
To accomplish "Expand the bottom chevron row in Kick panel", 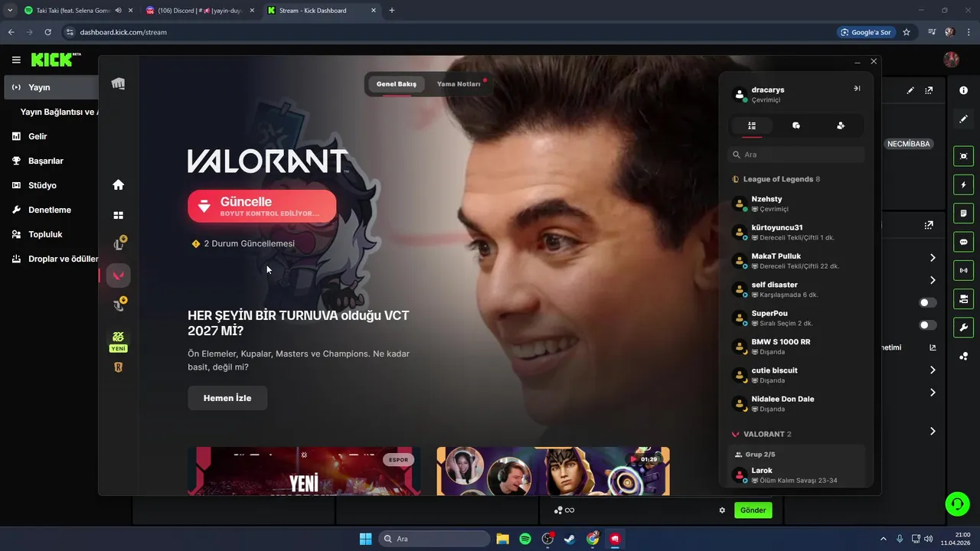I will click(x=933, y=432).
